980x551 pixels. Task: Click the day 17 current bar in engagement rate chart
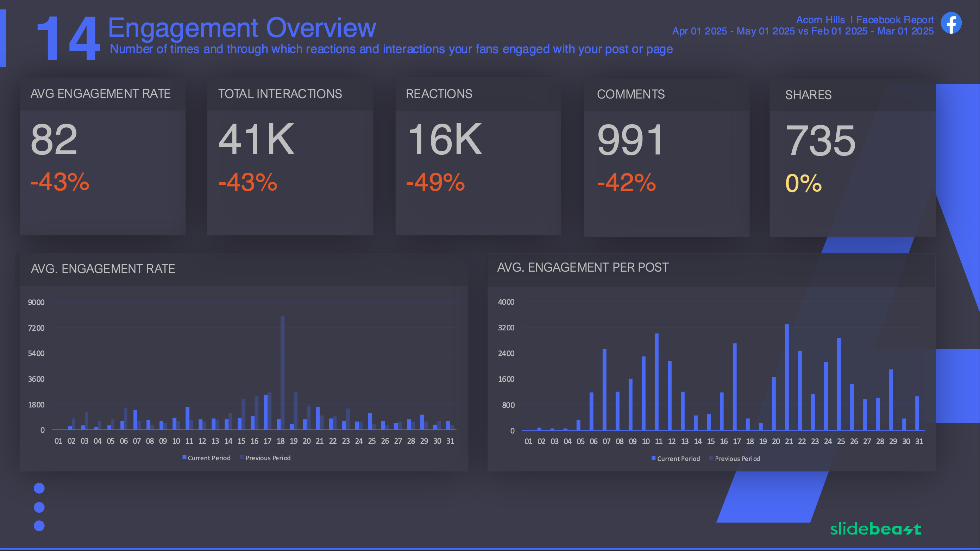click(265, 412)
